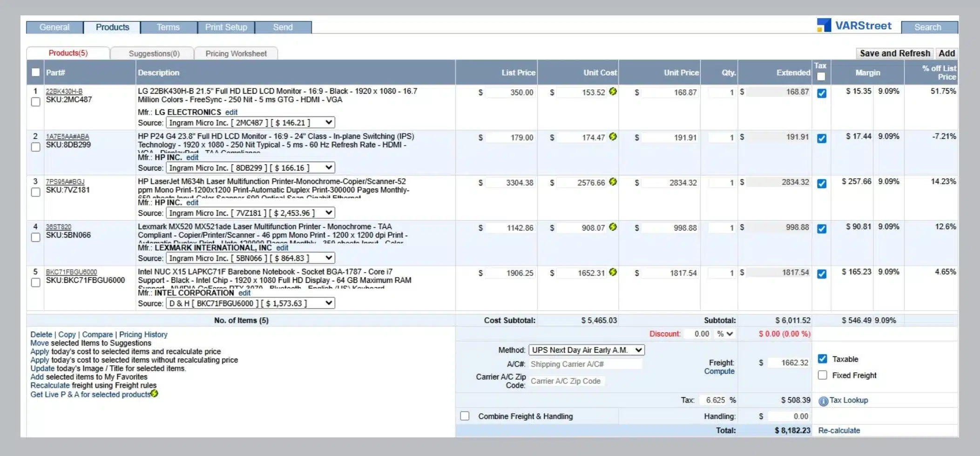Click live cost icon beside 908.07 unit cost
980x456 pixels.
click(613, 227)
